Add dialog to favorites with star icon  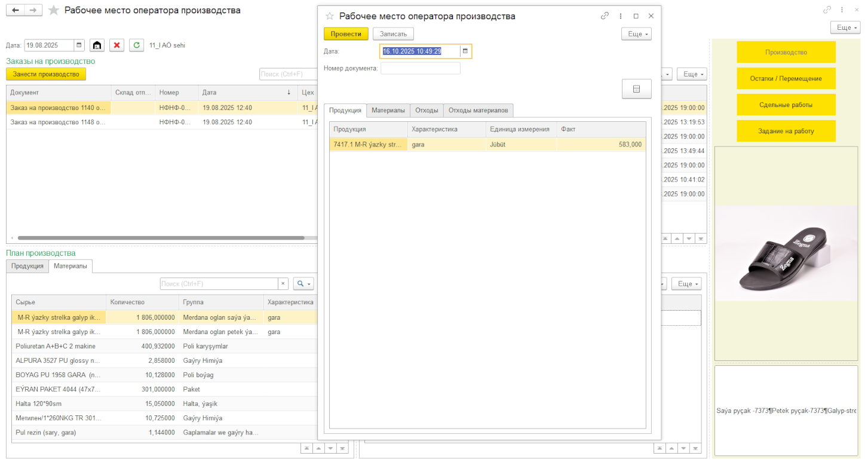329,16
